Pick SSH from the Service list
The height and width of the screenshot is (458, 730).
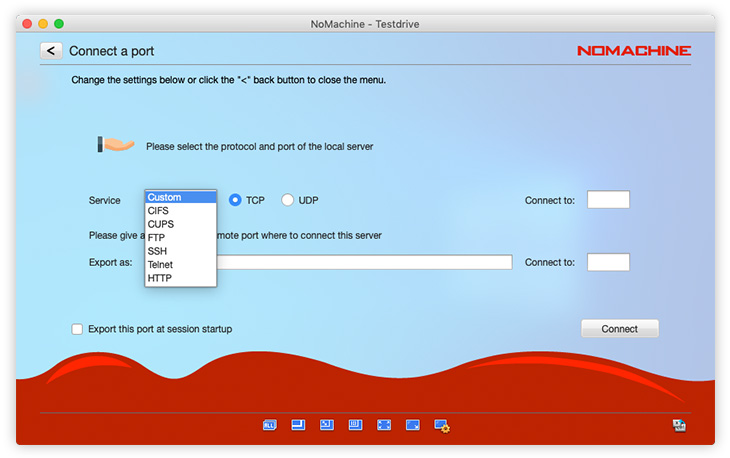coord(158,251)
